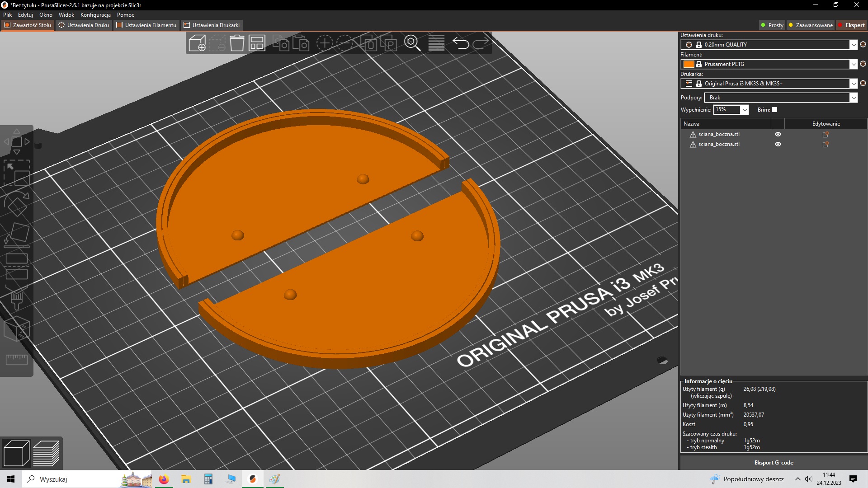Select the Cut tool
This screenshot has height=488, width=868.
[x=16, y=267]
